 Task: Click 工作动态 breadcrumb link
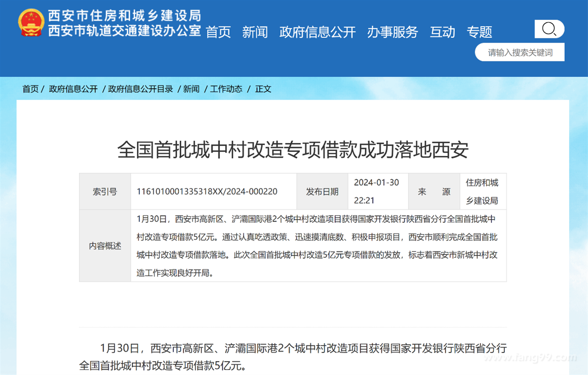(x=226, y=89)
